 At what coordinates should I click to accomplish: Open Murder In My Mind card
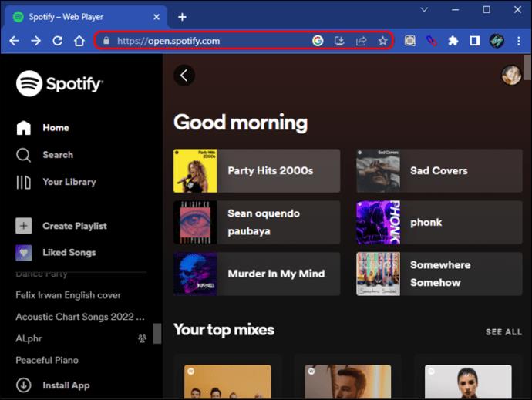tap(257, 274)
